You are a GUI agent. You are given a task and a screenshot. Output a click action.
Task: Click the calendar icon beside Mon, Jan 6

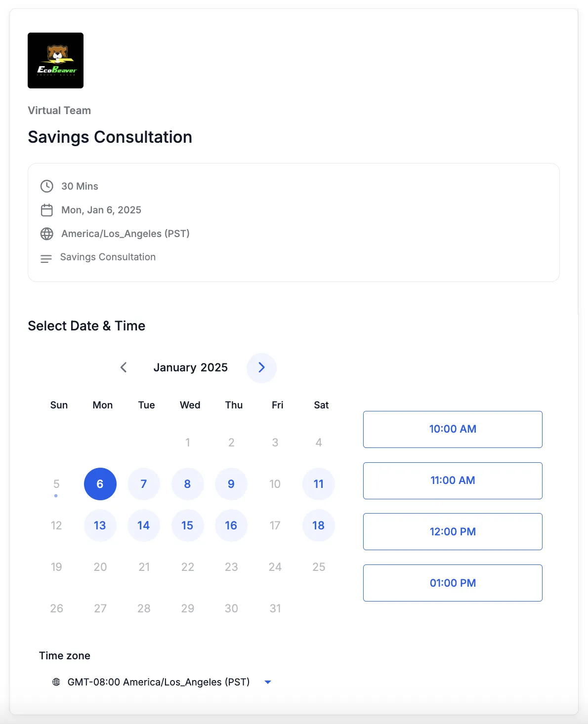[47, 210]
